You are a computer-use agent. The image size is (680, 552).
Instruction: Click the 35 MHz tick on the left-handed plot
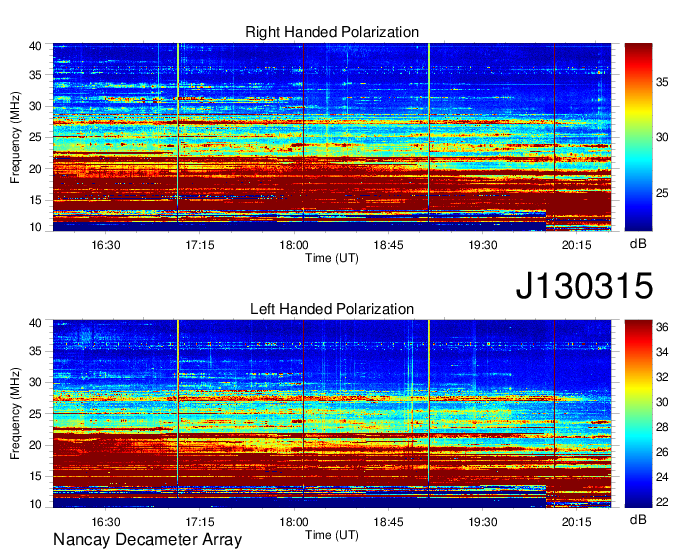click(35, 351)
